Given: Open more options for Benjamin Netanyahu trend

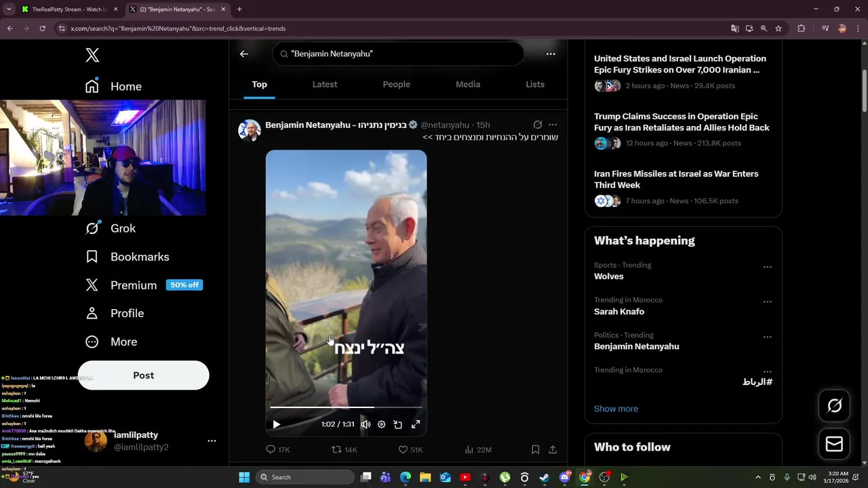Looking at the screenshot, I should (x=767, y=337).
